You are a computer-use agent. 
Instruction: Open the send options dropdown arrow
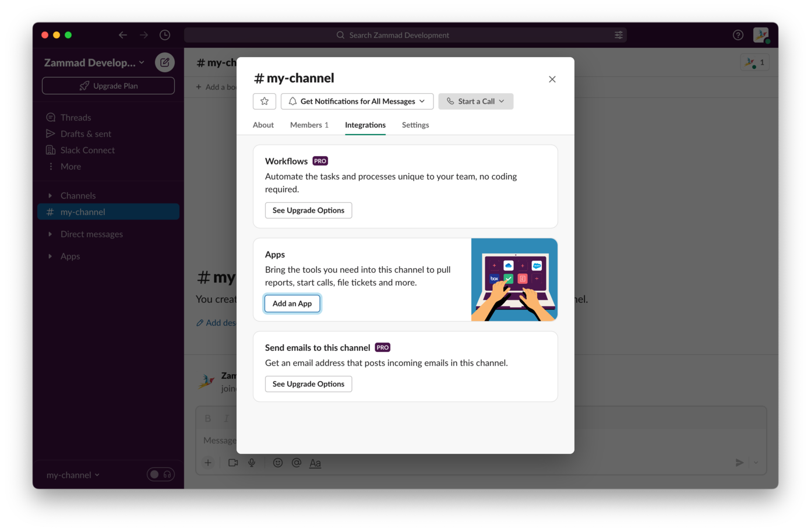pyautogui.click(x=756, y=463)
